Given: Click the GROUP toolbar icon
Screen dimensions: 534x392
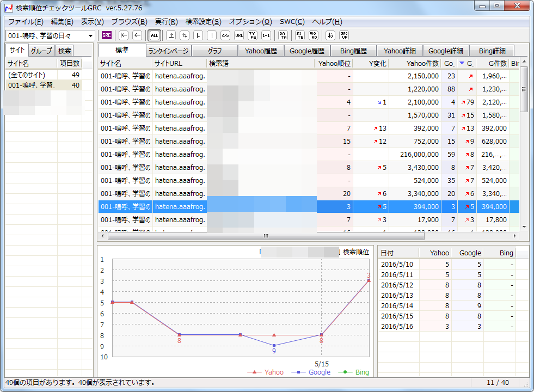Looking at the screenshot, I should 344,35.
